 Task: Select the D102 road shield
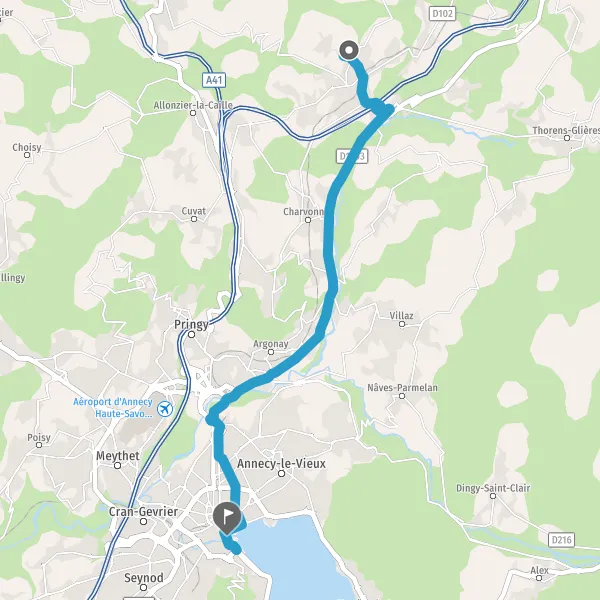[442, 14]
